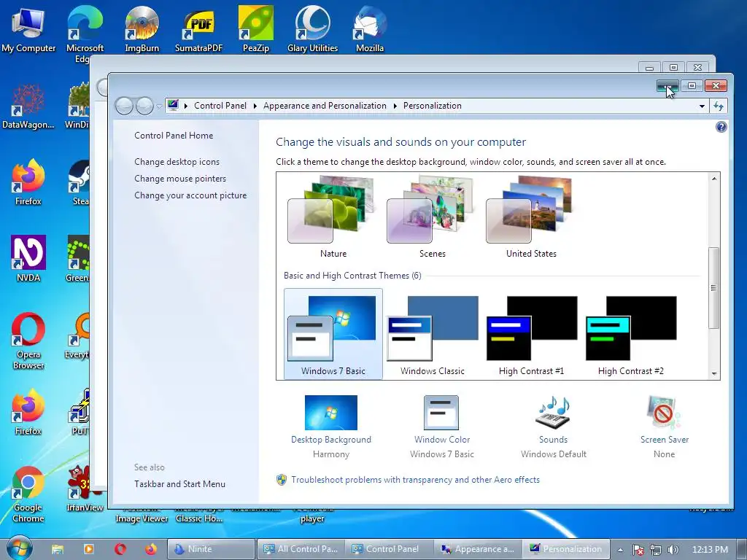The image size is (747, 560).
Task: Select the Windows Classic theme
Action: (432, 334)
